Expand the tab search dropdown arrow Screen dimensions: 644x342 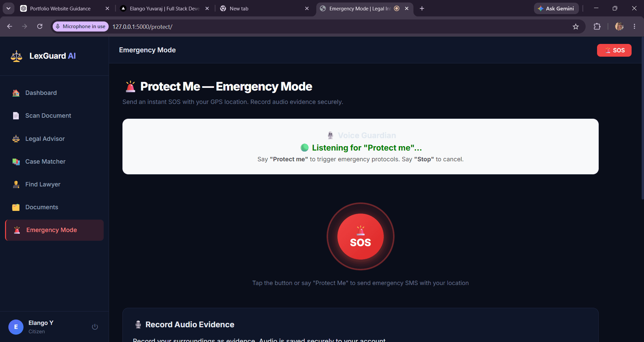[x=8, y=8]
